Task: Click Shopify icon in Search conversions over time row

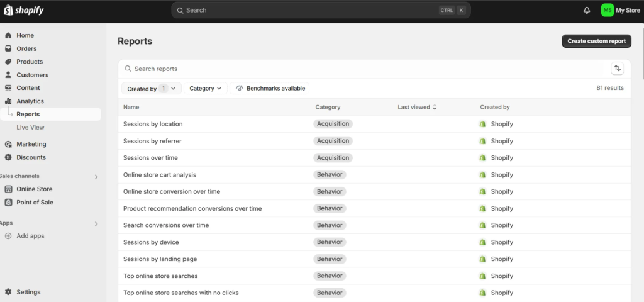Action: coord(482,225)
